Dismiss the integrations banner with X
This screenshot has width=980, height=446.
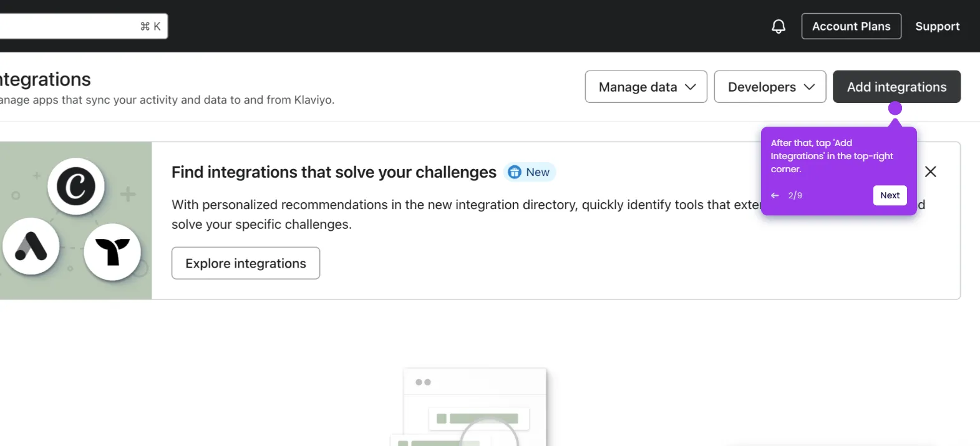pyautogui.click(x=930, y=172)
